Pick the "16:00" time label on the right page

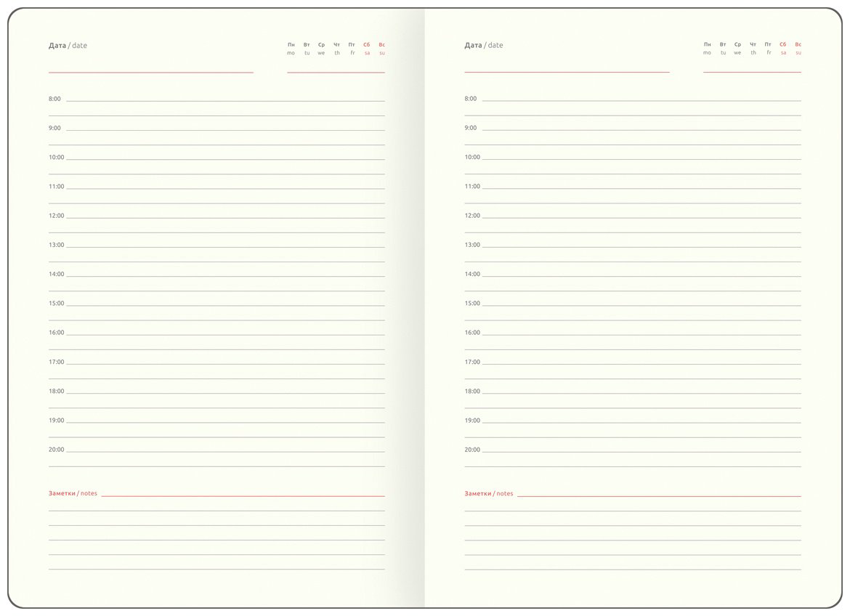[472, 333]
